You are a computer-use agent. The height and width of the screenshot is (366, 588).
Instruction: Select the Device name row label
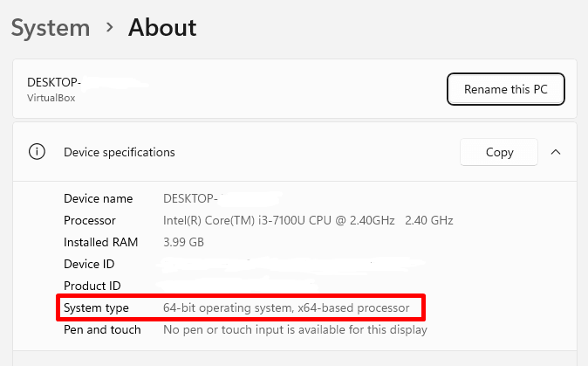coord(99,198)
